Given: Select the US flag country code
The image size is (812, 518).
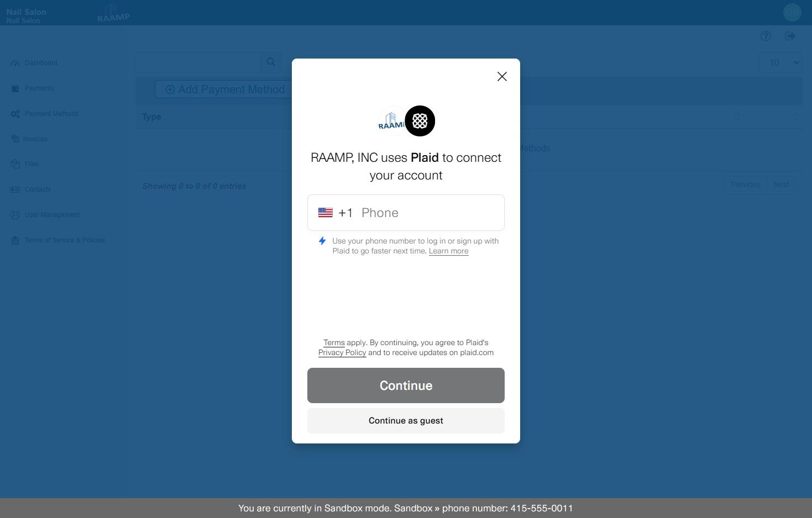Looking at the screenshot, I should coord(326,213).
